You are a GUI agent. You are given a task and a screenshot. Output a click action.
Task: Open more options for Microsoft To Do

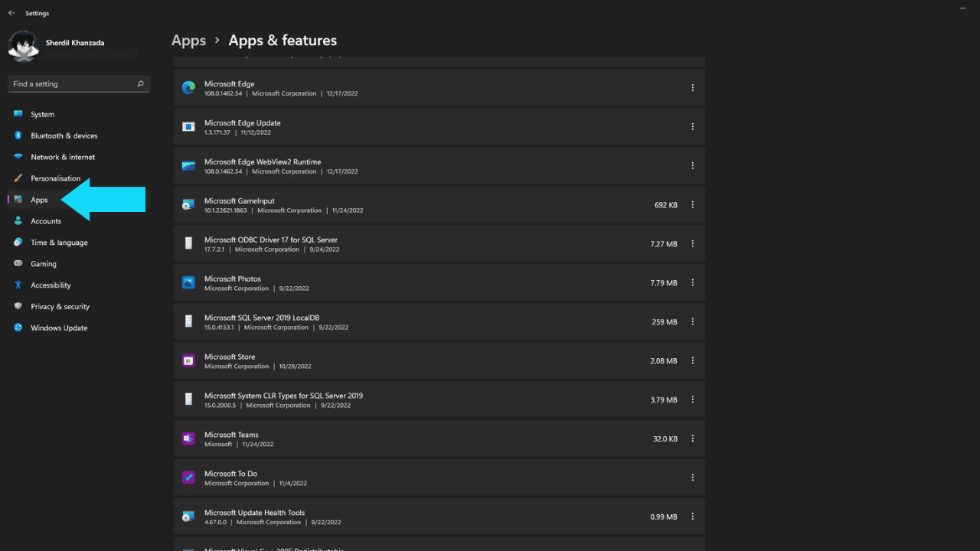tap(692, 478)
